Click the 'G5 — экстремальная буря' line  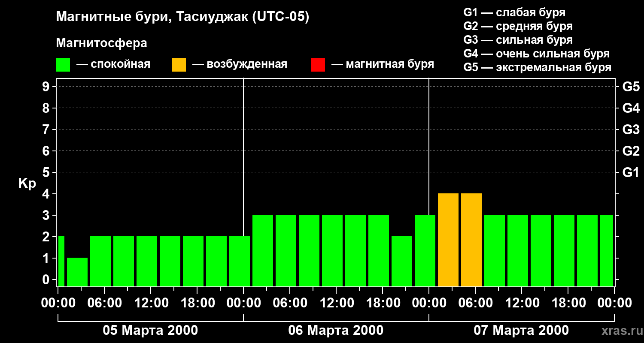pyautogui.click(x=537, y=67)
